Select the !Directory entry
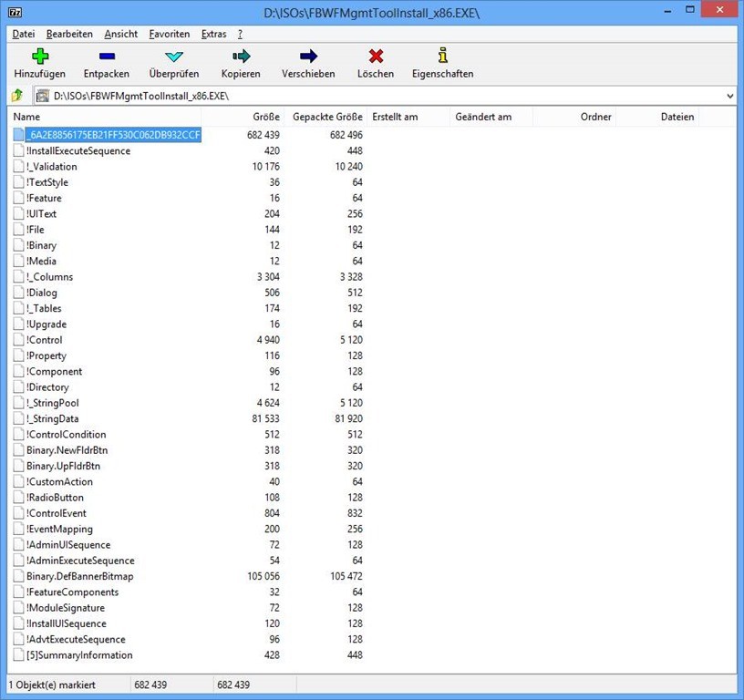 tap(47, 387)
